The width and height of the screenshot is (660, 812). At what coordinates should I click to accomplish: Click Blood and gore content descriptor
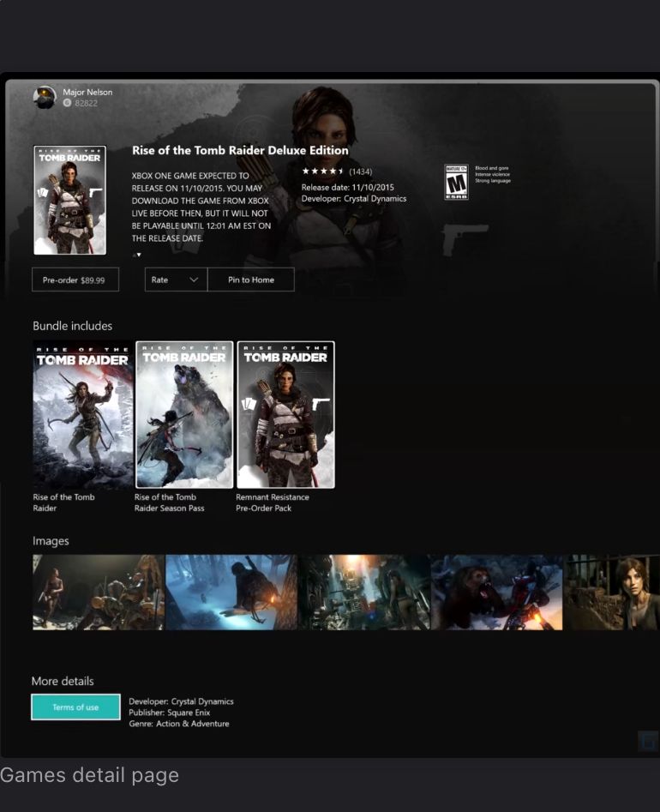pyautogui.click(x=492, y=168)
